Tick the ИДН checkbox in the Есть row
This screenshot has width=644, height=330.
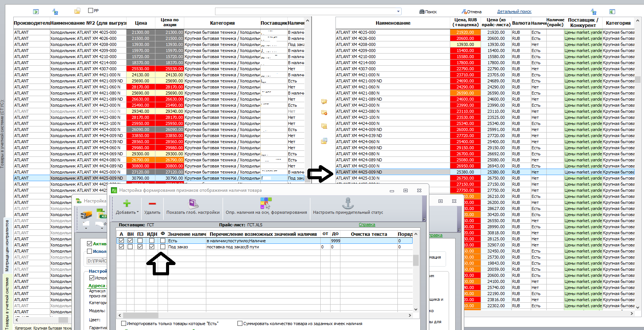tap(152, 241)
